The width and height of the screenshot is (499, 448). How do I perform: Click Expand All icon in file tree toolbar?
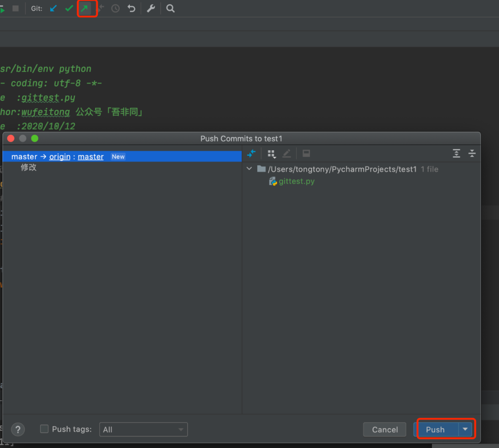coord(456,153)
